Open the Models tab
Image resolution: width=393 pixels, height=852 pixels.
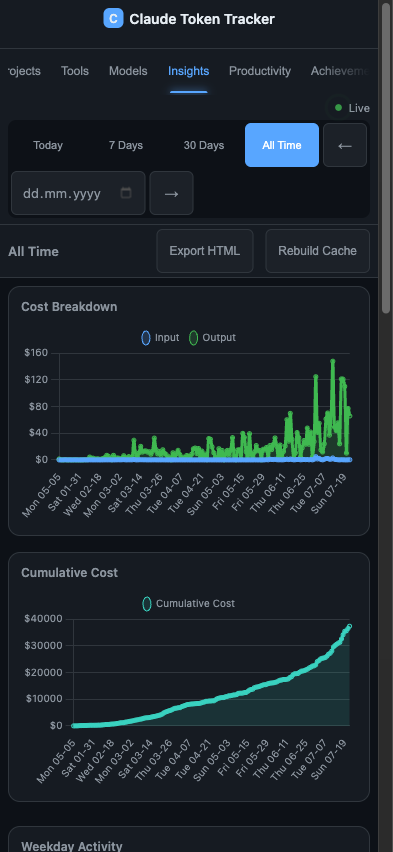[x=128, y=71]
